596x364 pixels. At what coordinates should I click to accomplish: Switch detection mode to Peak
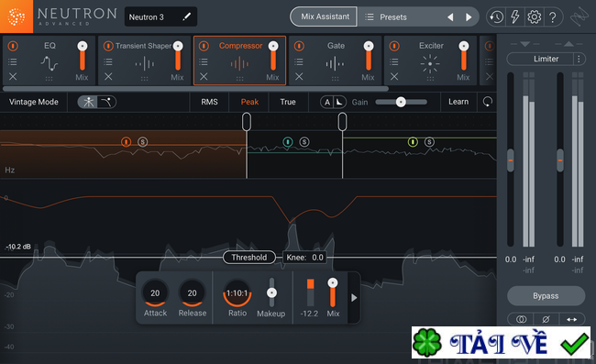point(249,102)
